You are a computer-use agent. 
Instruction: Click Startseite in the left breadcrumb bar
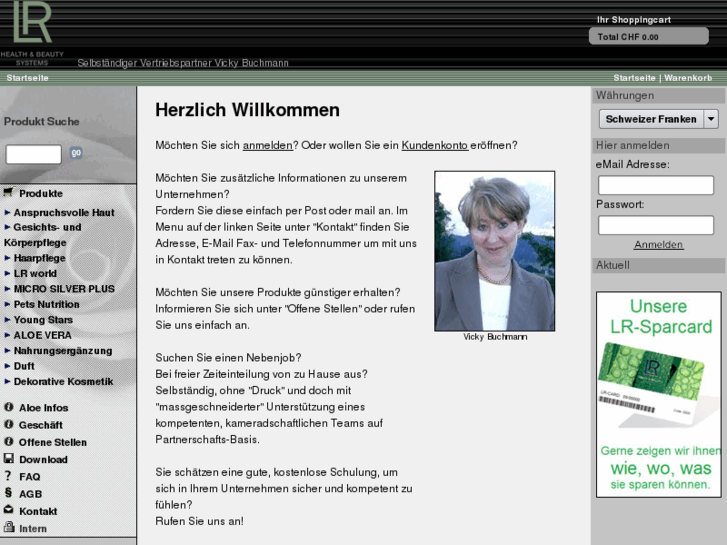(27, 78)
